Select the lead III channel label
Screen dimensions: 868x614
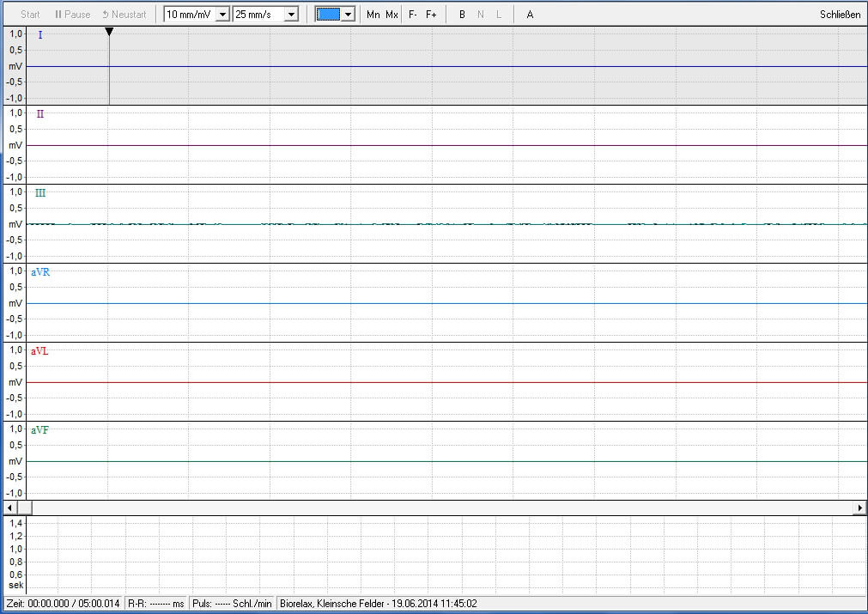[40, 192]
